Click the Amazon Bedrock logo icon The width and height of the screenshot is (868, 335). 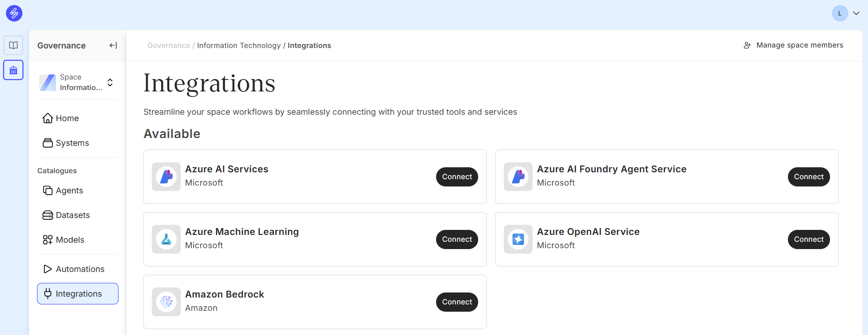[x=166, y=302]
